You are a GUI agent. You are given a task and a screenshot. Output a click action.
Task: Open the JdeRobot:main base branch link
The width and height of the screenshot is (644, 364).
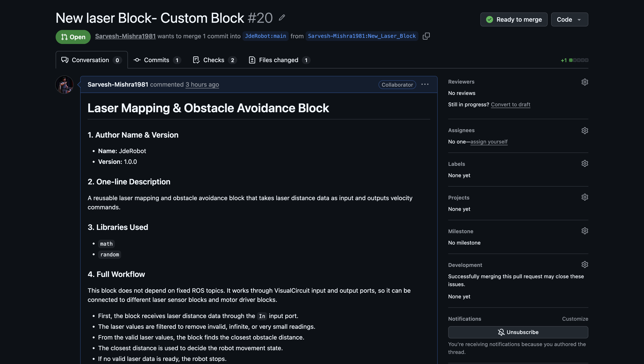pyautogui.click(x=265, y=36)
